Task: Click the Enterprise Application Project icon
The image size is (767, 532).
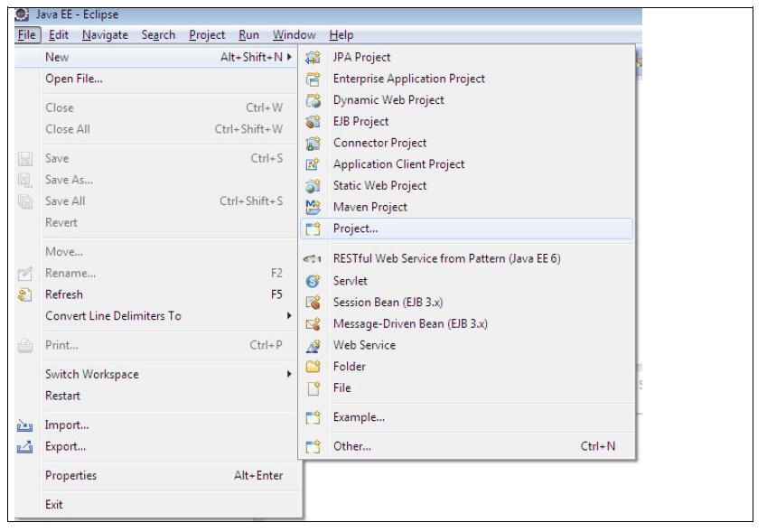Action: coord(313,79)
